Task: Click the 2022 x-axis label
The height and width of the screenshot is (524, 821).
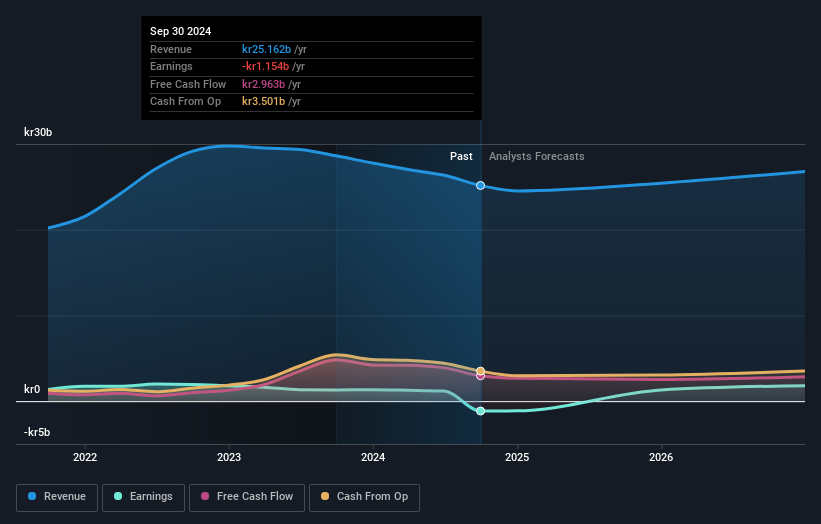Action: pyautogui.click(x=85, y=457)
